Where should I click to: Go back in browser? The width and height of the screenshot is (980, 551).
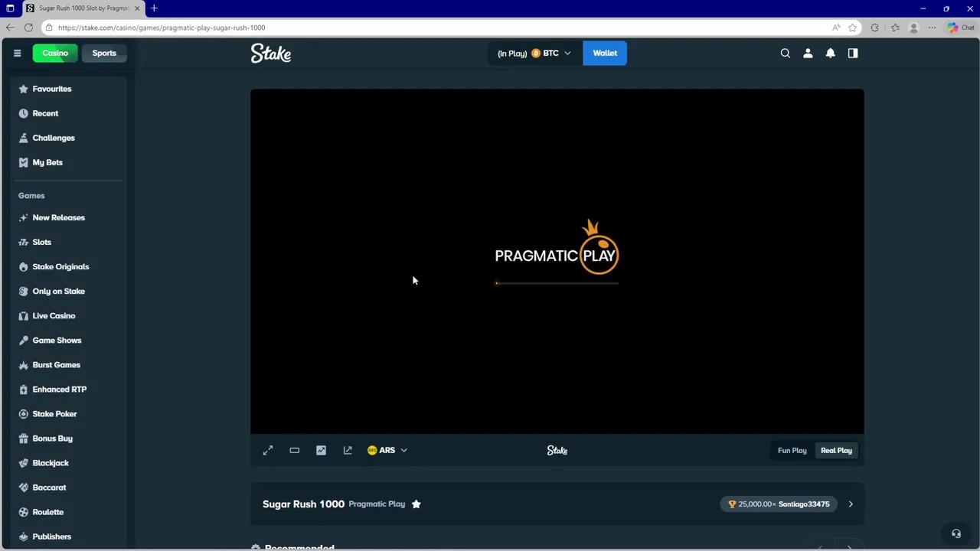pos(9,28)
